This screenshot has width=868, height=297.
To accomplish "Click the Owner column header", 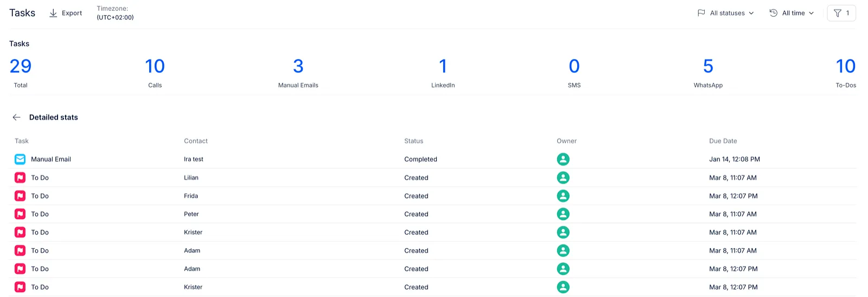I will [x=567, y=141].
